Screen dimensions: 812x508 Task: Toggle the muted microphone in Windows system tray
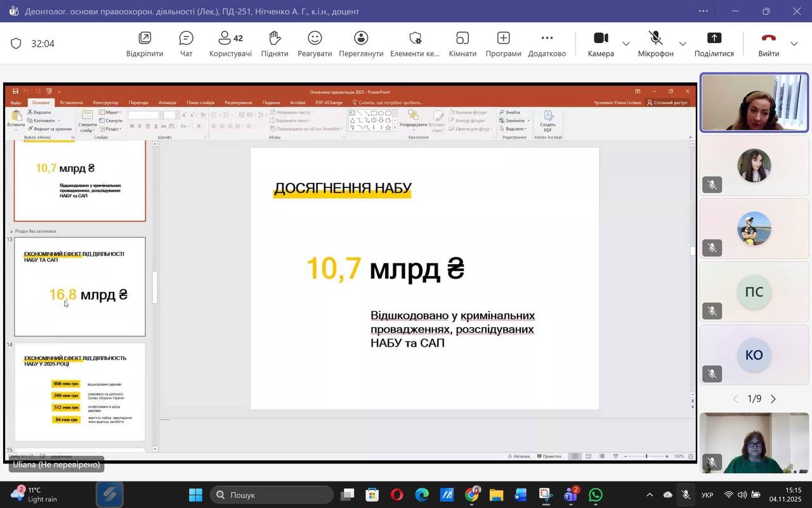point(686,495)
